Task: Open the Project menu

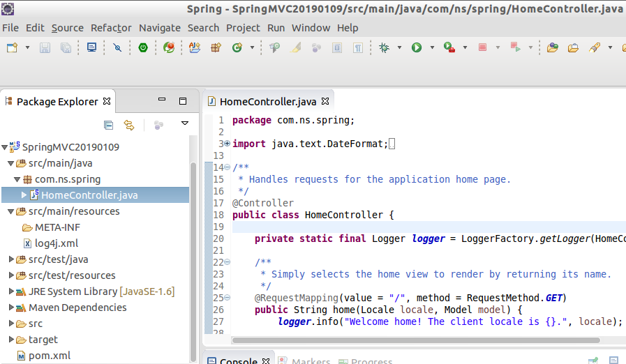Action: pyautogui.click(x=243, y=28)
